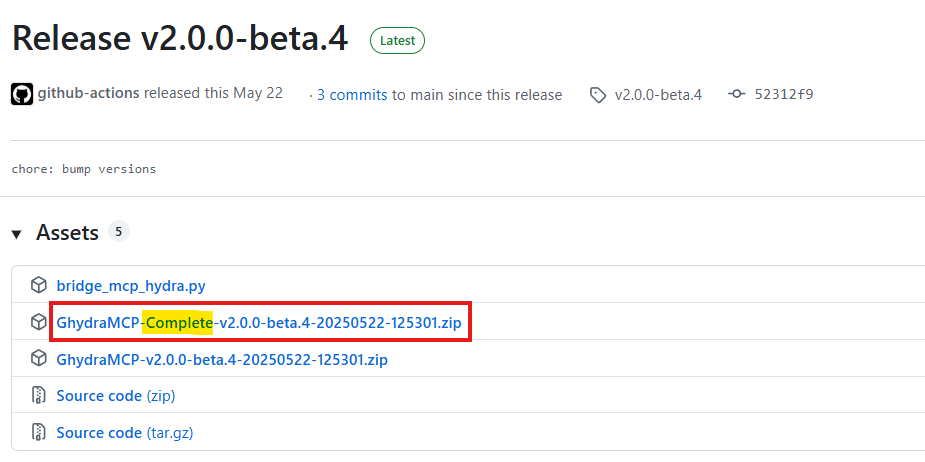Click package icon beside GhydraMCP-Complete zip
Image resolution: width=925 pixels, height=462 pixels.
pos(39,322)
